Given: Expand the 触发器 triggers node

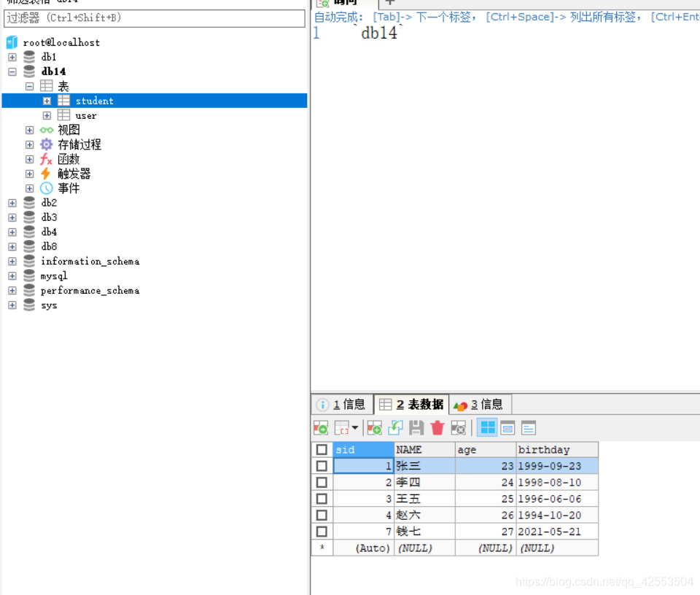Looking at the screenshot, I should pos(29,174).
